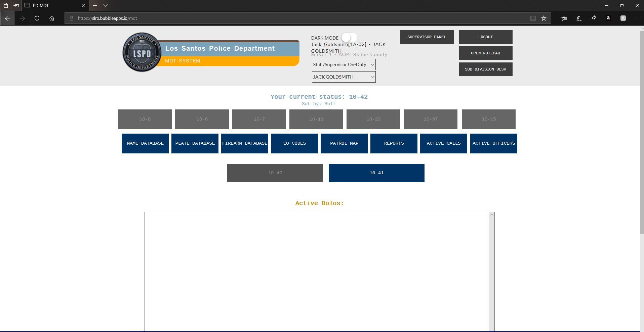Screen dimensions: 644x332
Task: Click inside the Active Bolos list box
Action: pos(317,272)
